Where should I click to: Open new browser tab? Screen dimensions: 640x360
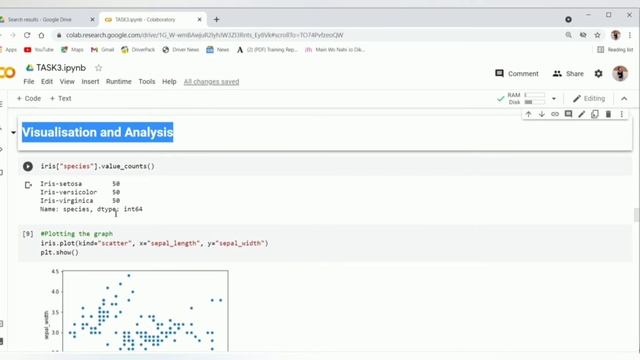pos(216,19)
